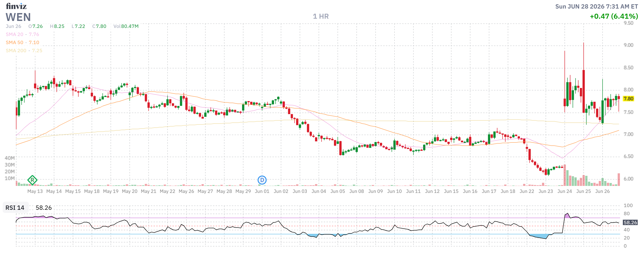Click the Jun 15 date axis label
644x253 pixels.
pyautogui.click(x=451, y=191)
